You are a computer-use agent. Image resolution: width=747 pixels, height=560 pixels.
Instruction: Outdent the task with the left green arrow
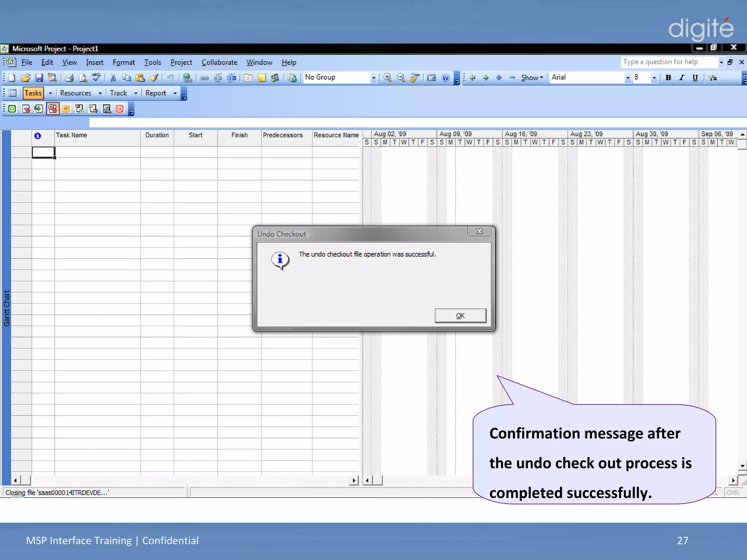pos(472,78)
